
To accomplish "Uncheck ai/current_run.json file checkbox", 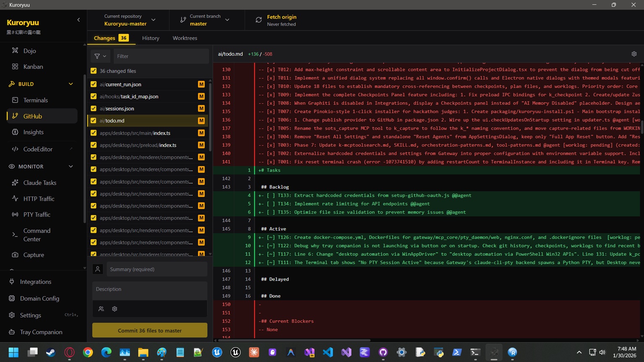I will pyautogui.click(x=94, y=84).
